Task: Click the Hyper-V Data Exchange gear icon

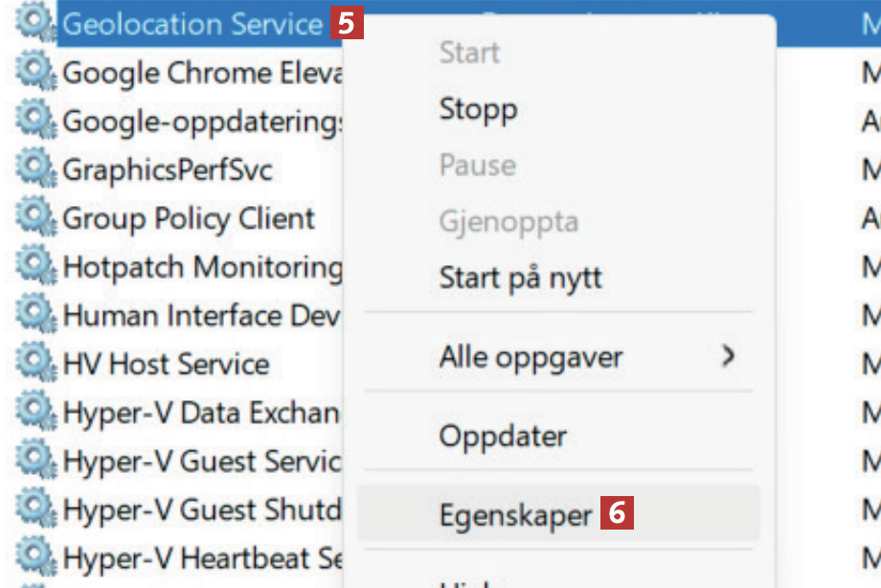Action: [x=35, y=413]
